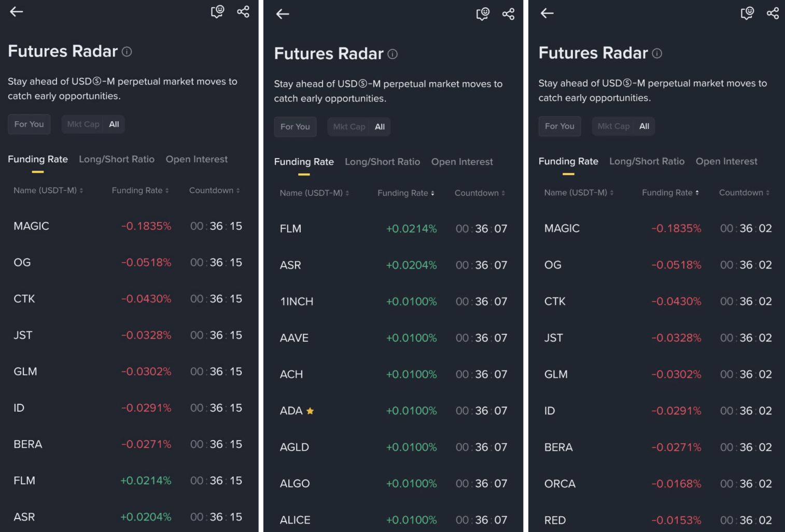Select the All option in the middle panel's toggle

tap(380, 127)
